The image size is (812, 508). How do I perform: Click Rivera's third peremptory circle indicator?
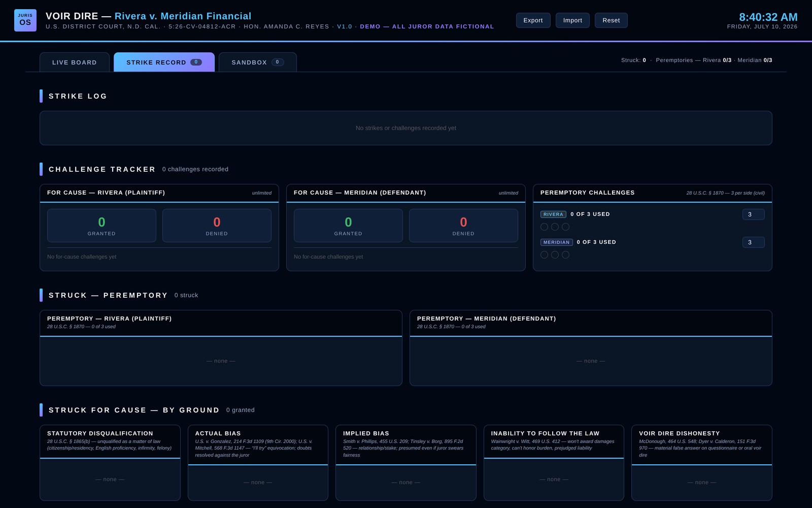[x=566, y=227]
